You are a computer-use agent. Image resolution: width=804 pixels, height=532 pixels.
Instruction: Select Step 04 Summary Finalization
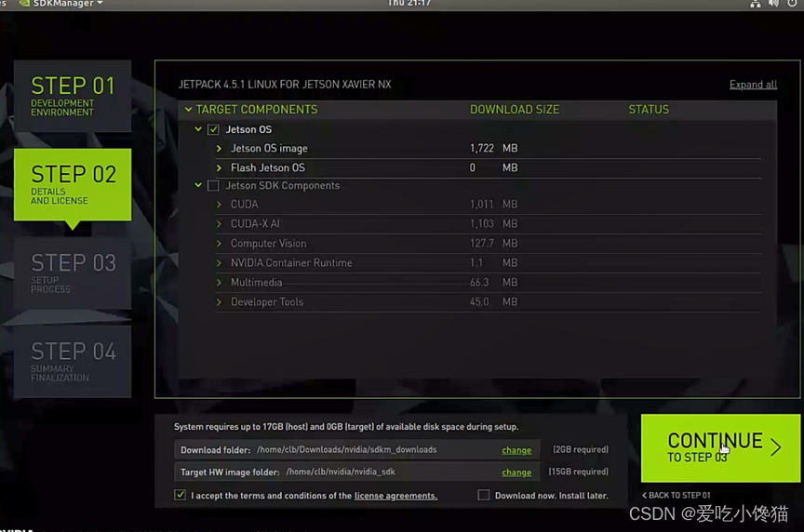tap(73, 361)
